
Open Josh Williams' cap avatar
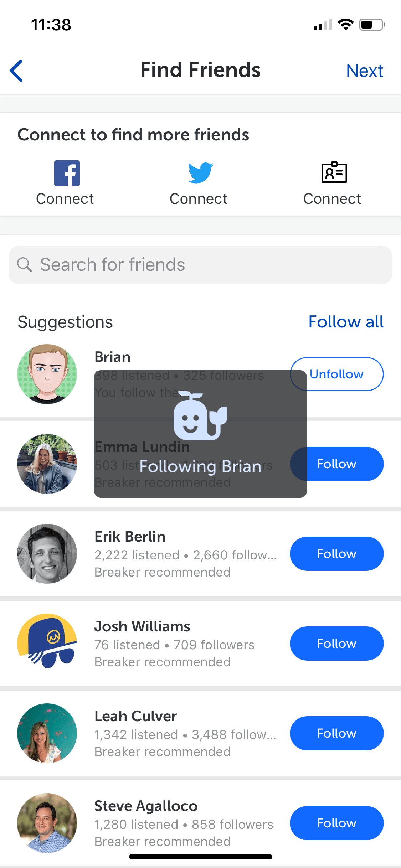coord(47,644)
